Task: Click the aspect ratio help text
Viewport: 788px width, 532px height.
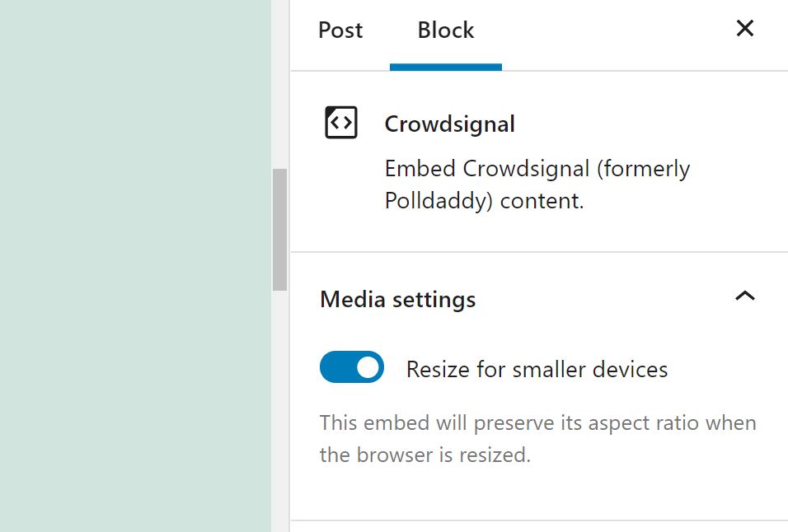Action: (x=536, y=438)
